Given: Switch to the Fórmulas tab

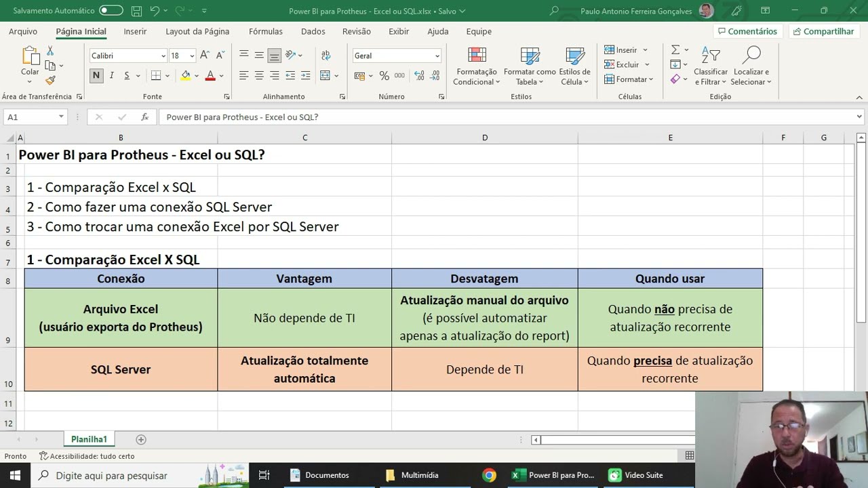Looking at the screenshot, I should pos(266,31).
